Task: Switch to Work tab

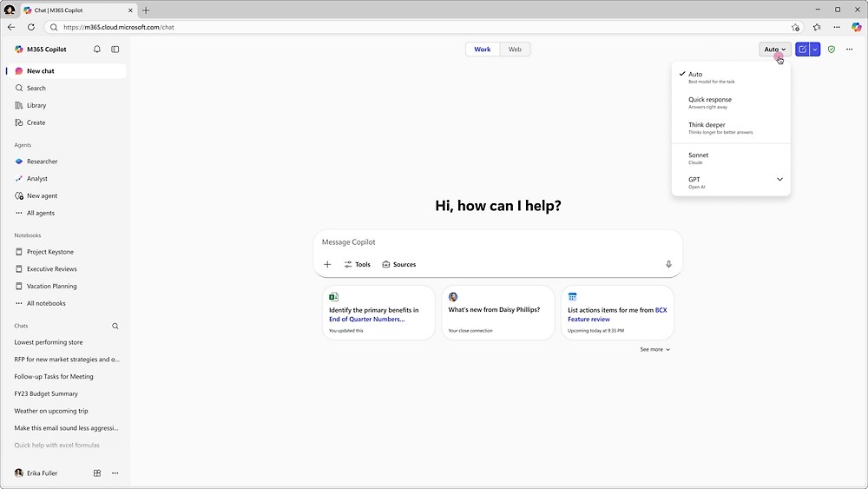Action: (x=482, y=50)
